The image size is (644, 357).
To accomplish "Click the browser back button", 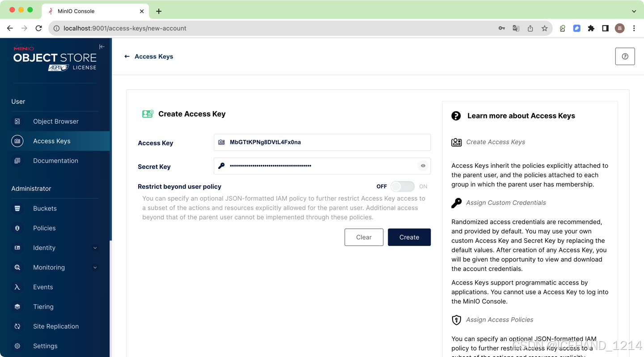I will 10,28.
